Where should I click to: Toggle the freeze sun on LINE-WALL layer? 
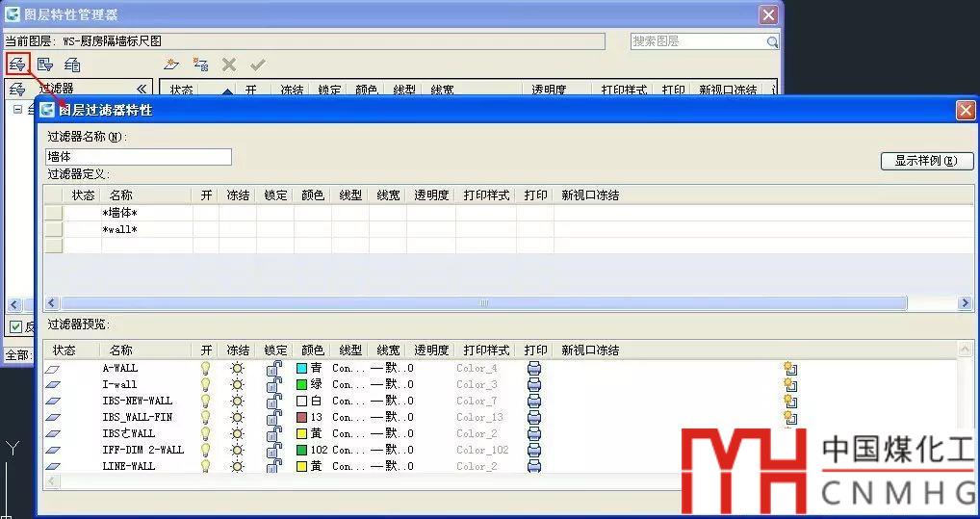(x=237, y=466)
